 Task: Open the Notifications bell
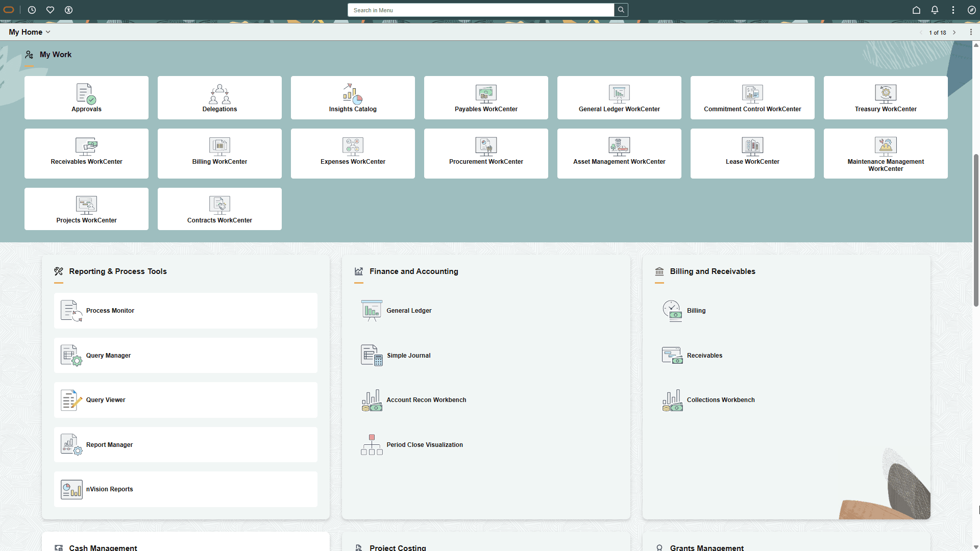(935, 10)
